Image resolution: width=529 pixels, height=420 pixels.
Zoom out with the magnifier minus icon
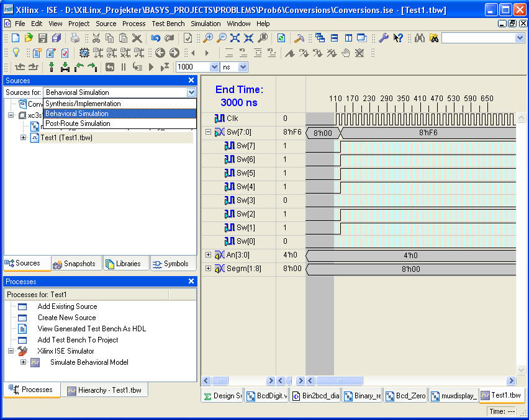pos(222,38)
